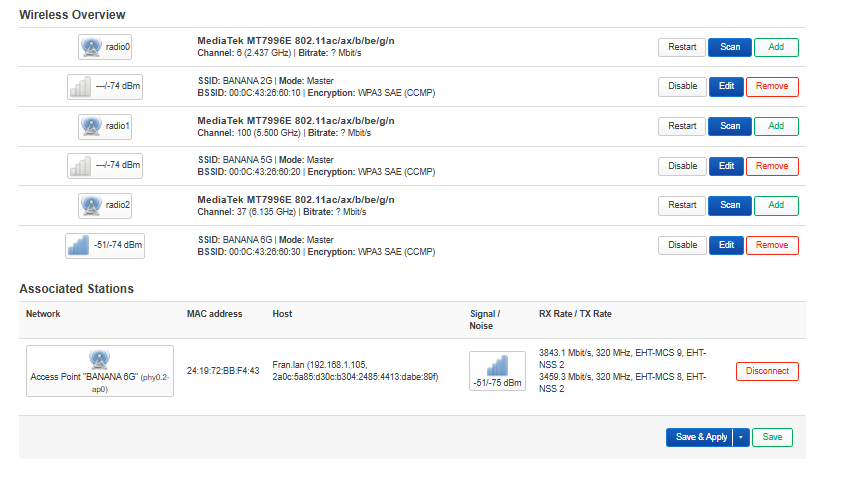Click the radio1 device icon badge
This screenshot has height=488, width=865.
(x=105, y=126)
